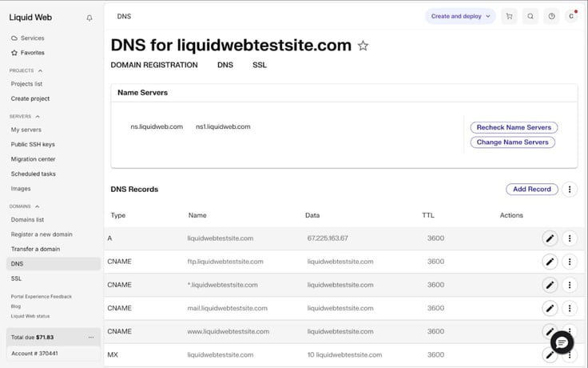The width and height of the screenshot is (588, 368).
Task: Open the notifications bell icon
Action: (89, 18)
